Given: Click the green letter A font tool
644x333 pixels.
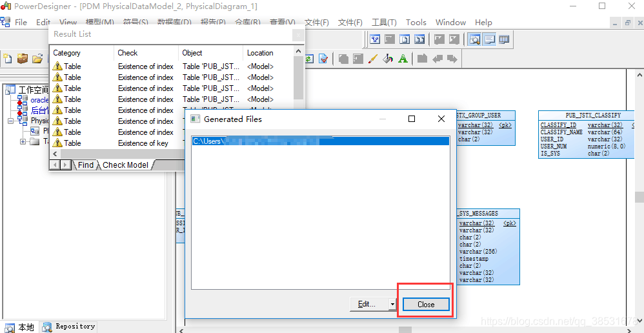Looking at the screenshot, I should point(403,59).
